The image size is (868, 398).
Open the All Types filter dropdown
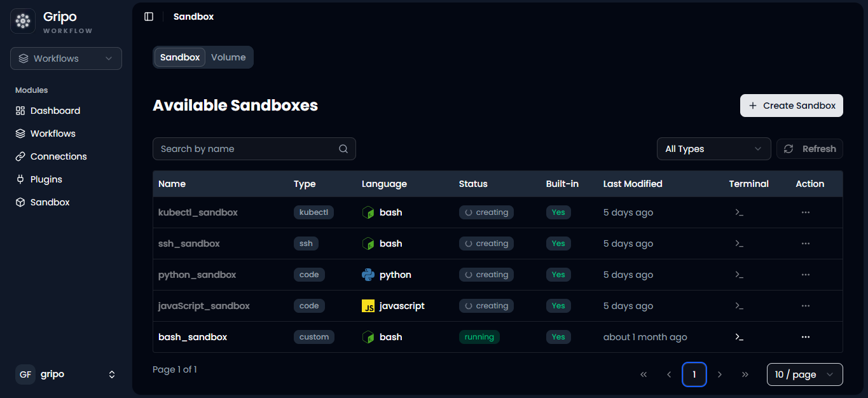pos(713,149)
